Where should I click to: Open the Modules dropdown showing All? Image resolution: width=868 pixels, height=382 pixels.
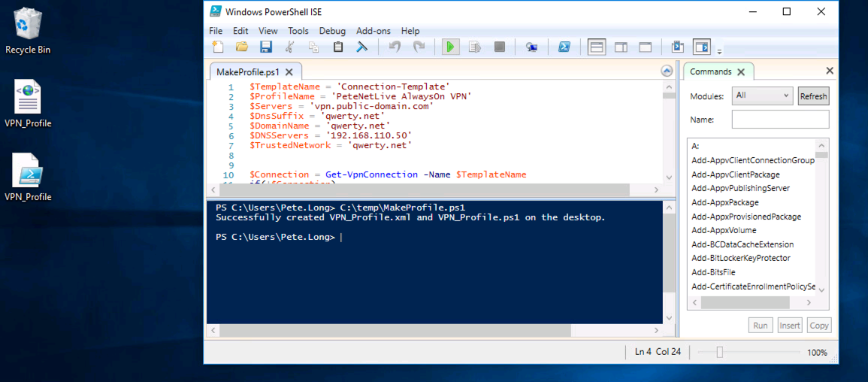click(764, 95)
